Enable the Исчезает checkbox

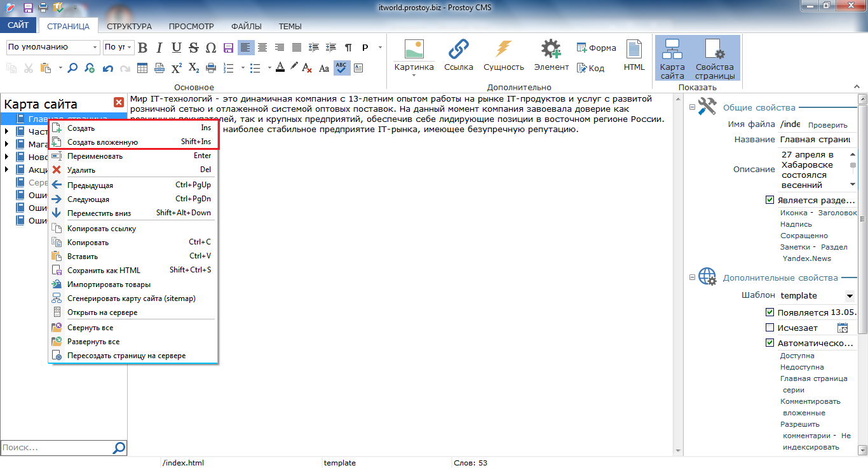[x=770, y=328]
